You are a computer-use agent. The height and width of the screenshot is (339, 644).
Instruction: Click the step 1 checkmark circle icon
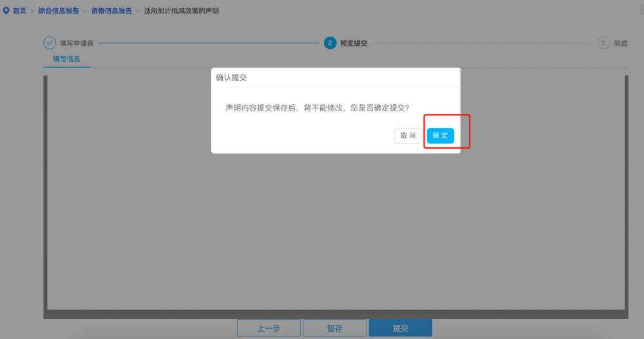pyautogui.click(x=50, y=43)
